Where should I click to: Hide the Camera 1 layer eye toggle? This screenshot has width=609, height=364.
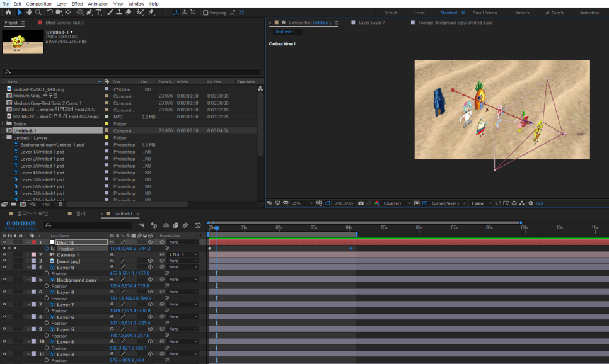pos(4,254)
